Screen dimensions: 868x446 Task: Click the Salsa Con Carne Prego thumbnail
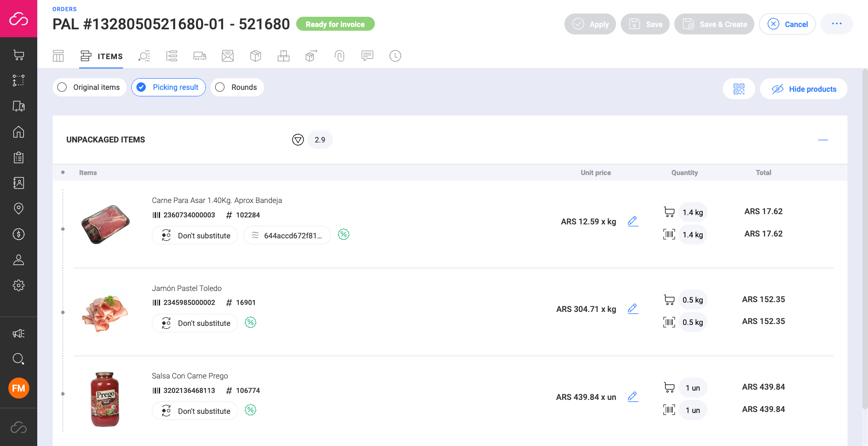click(x=105, y=399)
